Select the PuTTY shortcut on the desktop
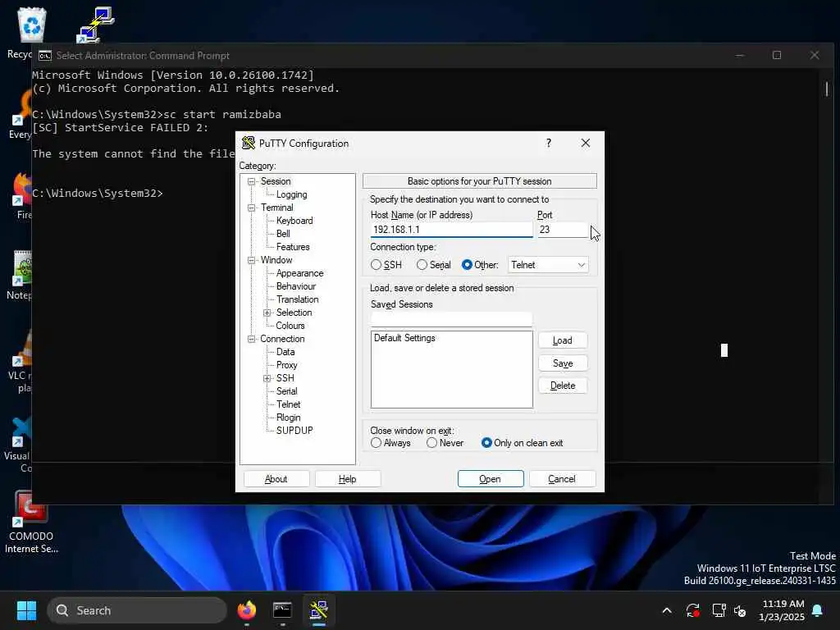Image resolution: width=840 pixels, height=630 pixels. click(95, 25)
